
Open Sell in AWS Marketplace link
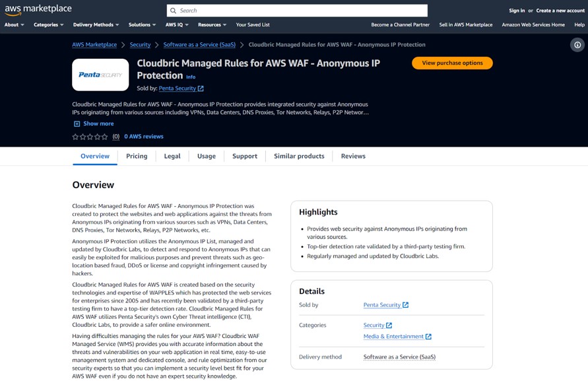pos(466,25)
